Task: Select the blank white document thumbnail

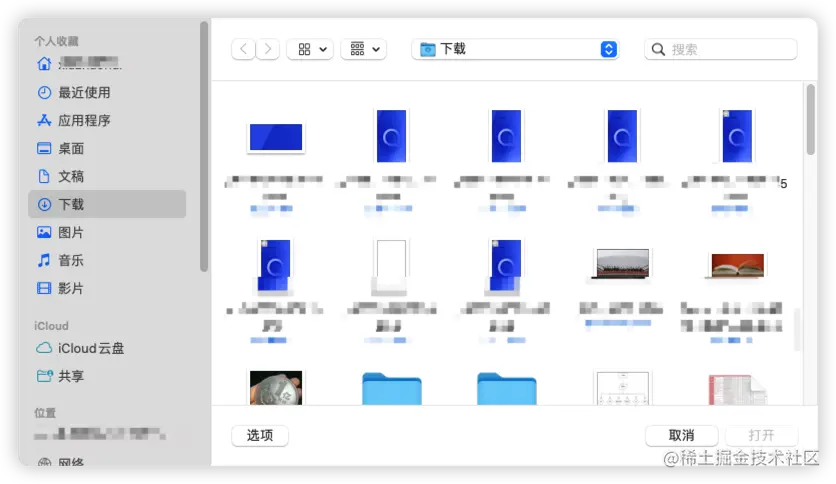Action: (x=391, y=265)
